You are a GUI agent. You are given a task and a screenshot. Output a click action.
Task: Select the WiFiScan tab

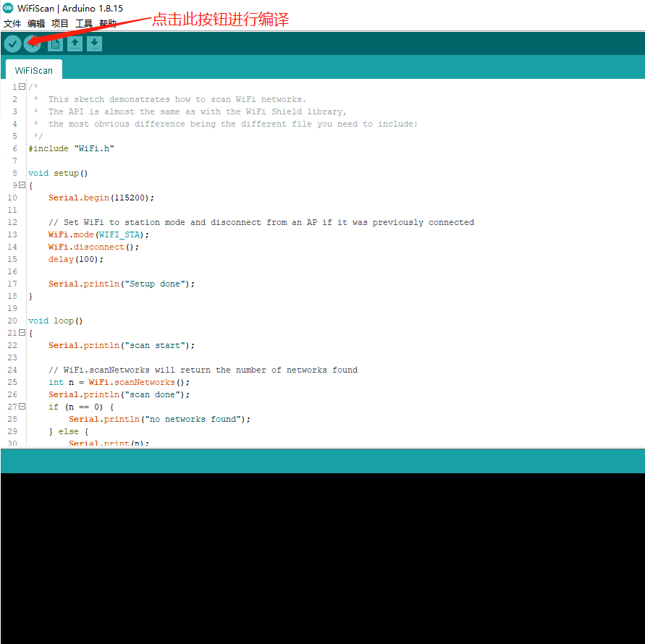(x=34, y=70)
